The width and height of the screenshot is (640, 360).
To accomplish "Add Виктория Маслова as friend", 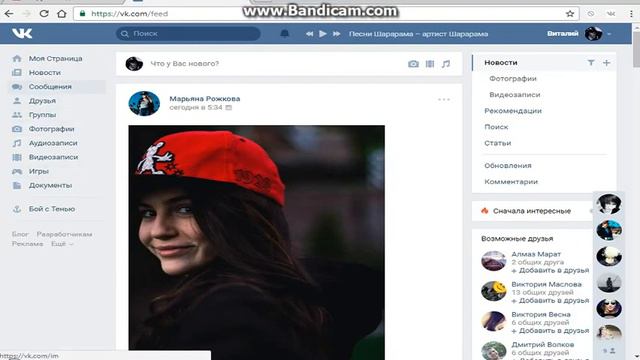I will [550, 300].
